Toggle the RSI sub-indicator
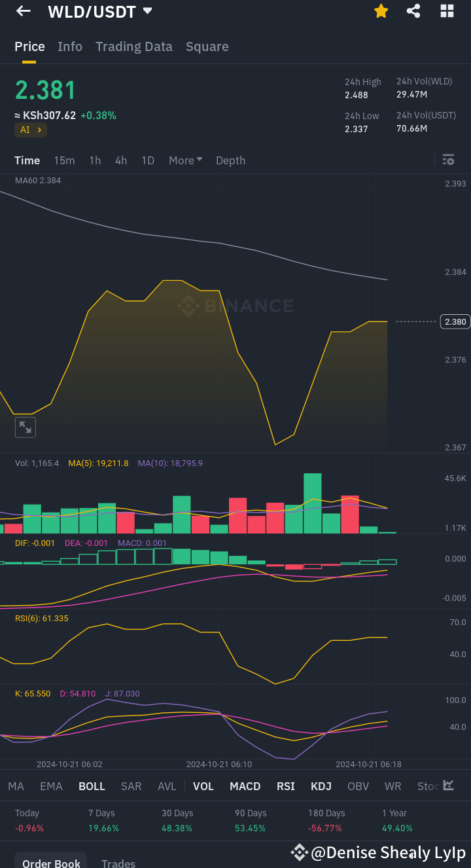Image resolution: width=471 pixels, height=868 pixels. tap(286, 786)
